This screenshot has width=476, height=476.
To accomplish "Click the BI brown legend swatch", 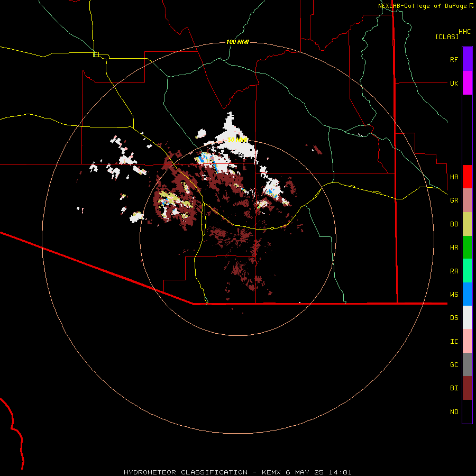I will [x=467, y=388].
